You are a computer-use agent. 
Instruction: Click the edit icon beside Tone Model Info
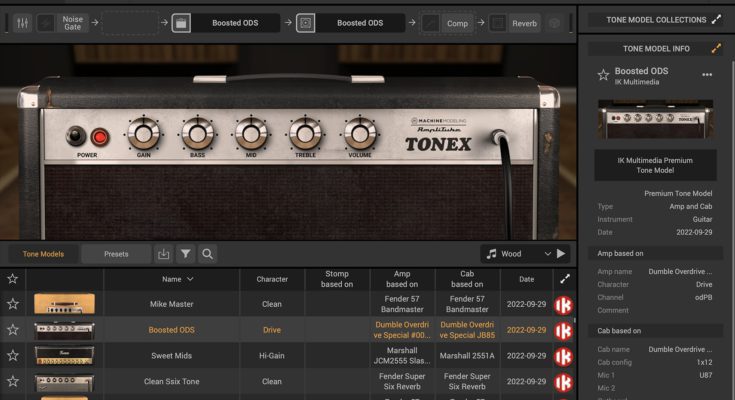click(716, 48)
